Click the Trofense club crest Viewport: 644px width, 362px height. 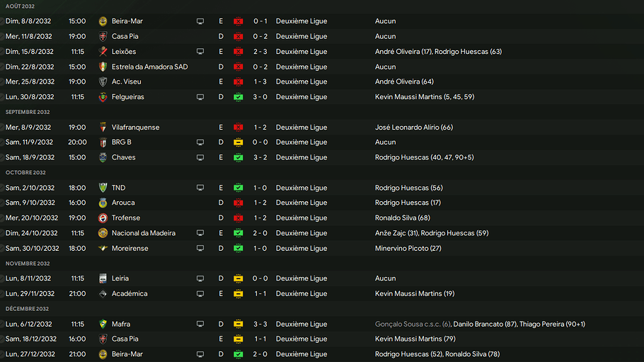(x=103, y=218)
